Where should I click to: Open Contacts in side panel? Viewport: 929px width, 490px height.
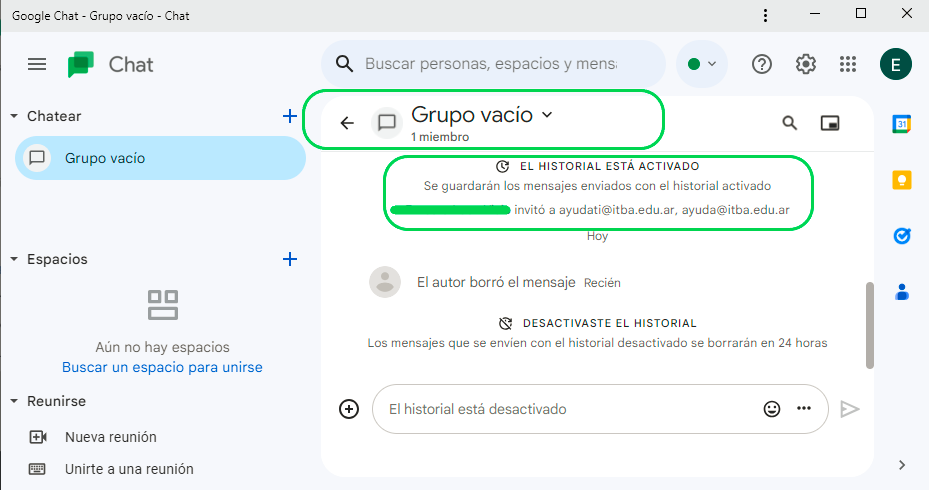(x=902, y=292)
